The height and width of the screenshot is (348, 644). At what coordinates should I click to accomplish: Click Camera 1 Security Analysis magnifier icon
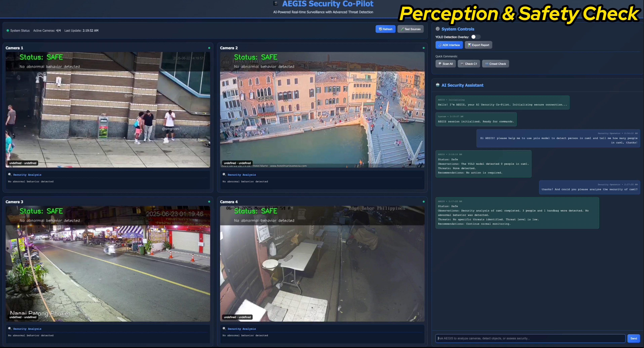pyautogui.click(x=9, y=174)
